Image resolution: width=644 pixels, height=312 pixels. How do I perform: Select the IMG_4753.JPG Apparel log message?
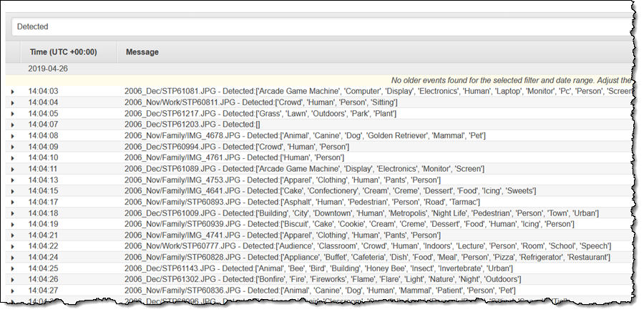tap(282, 180)
